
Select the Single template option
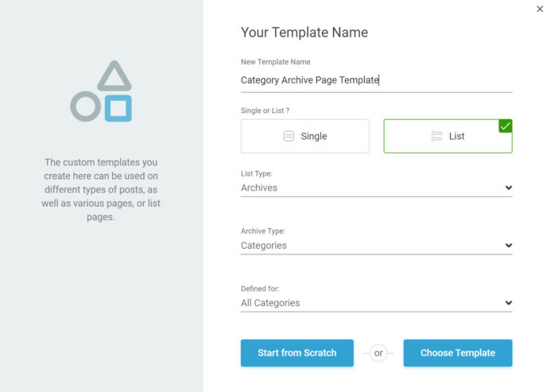tap(305, 136)
